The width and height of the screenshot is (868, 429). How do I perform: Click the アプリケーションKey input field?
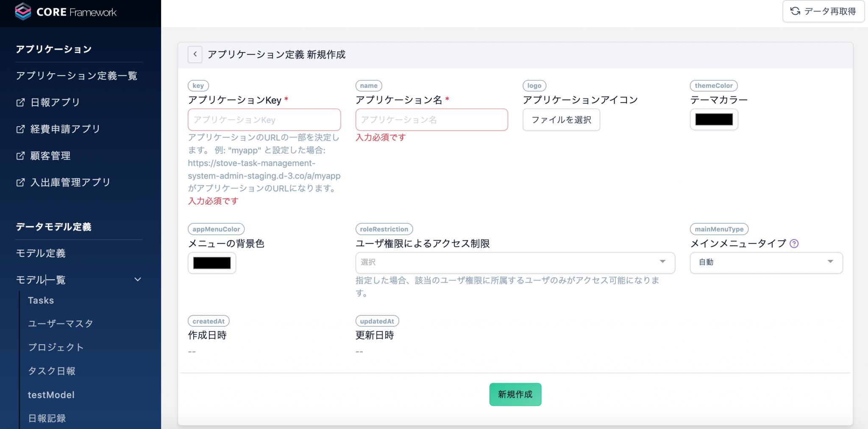(x=264, y=120)
